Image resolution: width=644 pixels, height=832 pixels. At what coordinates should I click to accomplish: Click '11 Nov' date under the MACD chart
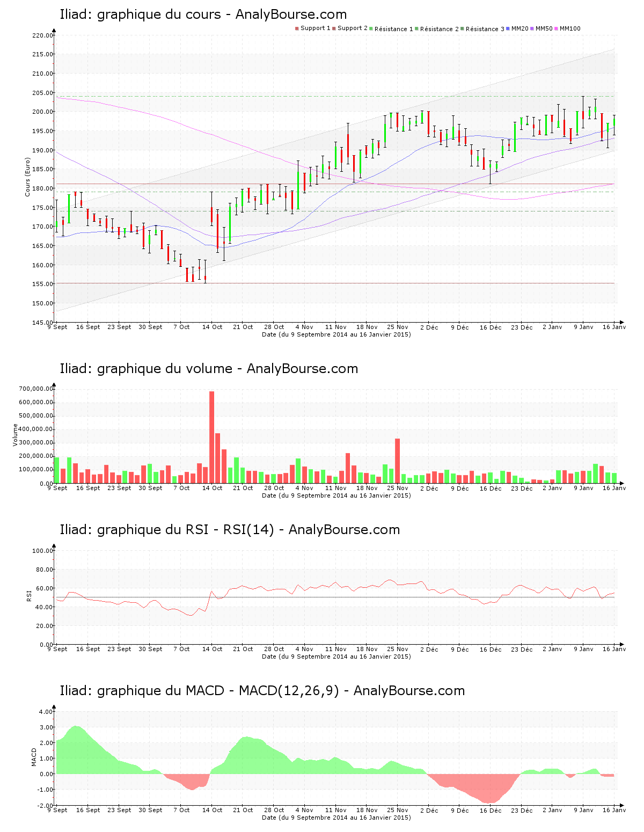pos(336,810)
